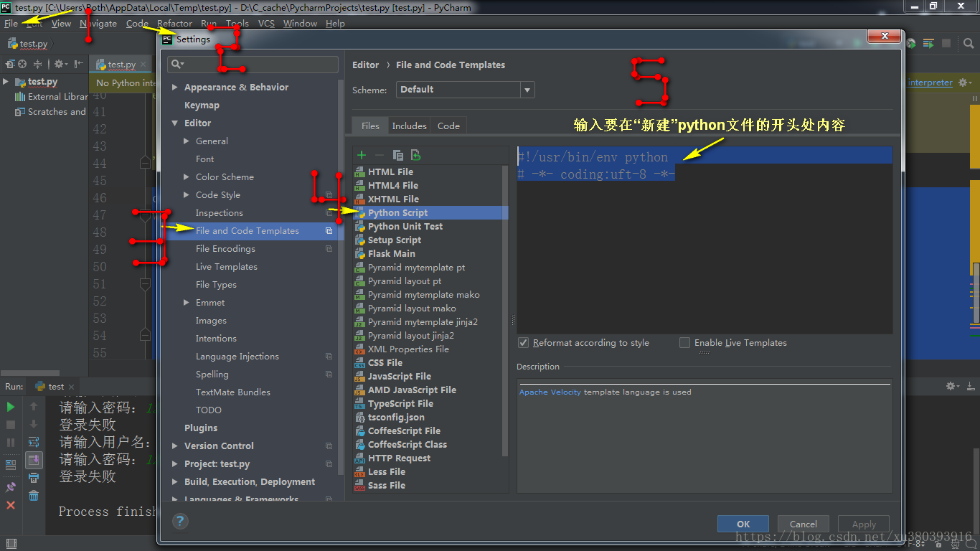Image resolution: width=980 pixels, height=551 pixels.
Task: Collapse the Editor settings node
Action: tap(175, 123)
